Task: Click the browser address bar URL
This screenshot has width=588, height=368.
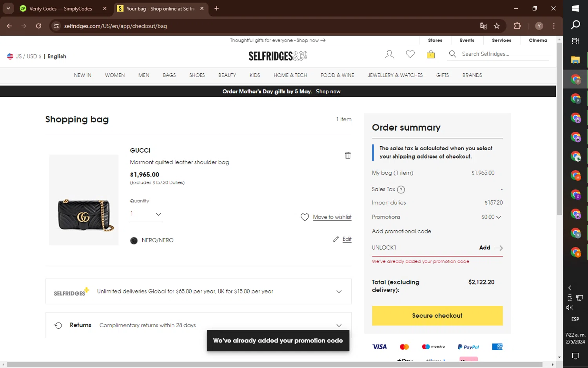Action: pyautogui.click(x=116, y=26)
